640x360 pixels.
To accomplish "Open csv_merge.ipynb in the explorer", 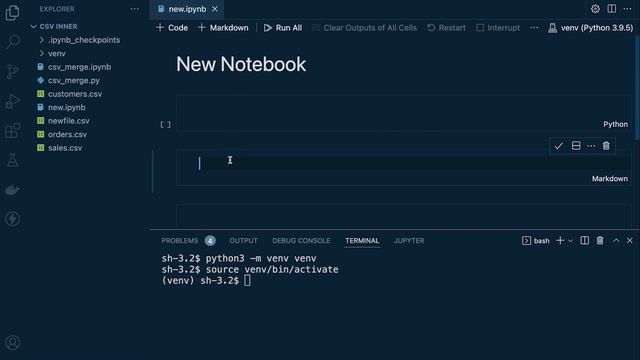I will 79,67.
